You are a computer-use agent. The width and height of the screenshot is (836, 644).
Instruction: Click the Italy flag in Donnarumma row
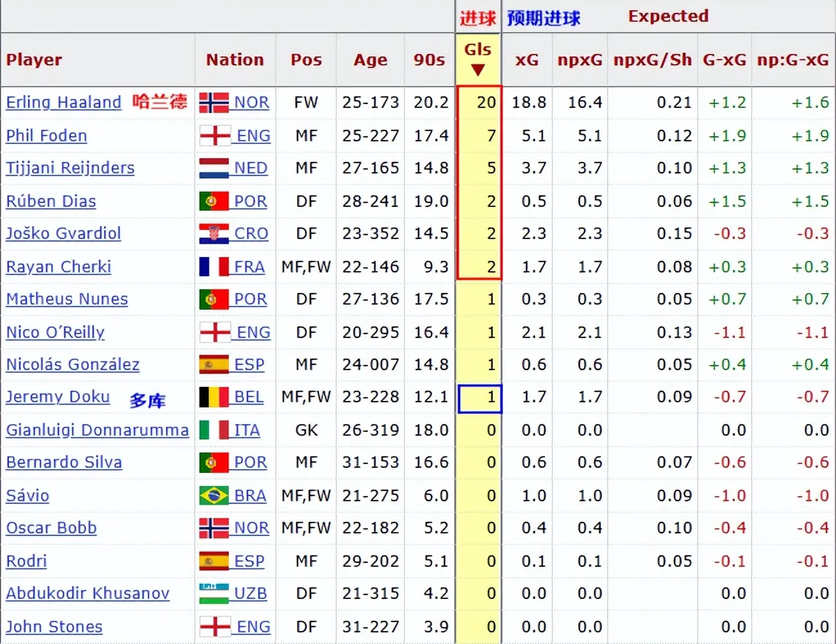pos(214,430)
